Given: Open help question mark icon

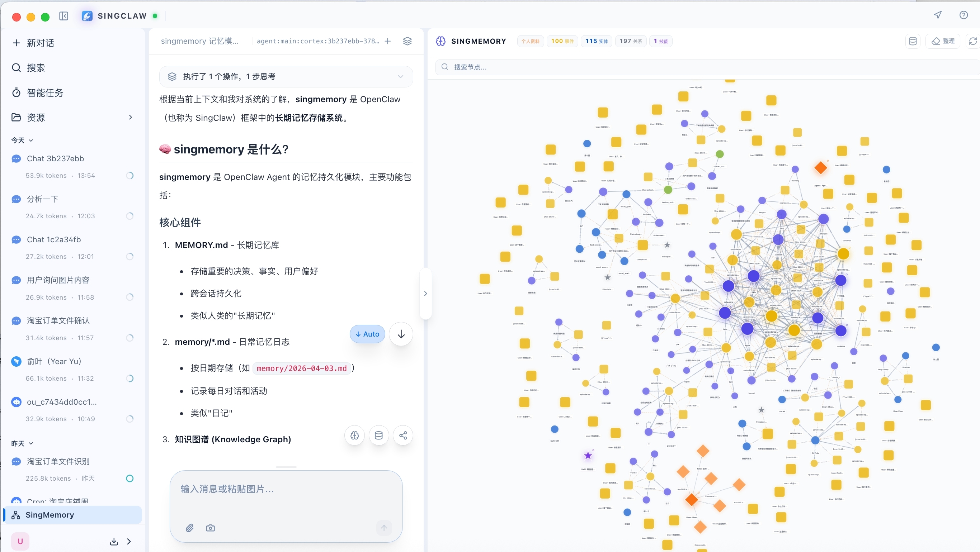Looking at the screenshot, I should tap(963, 15).
